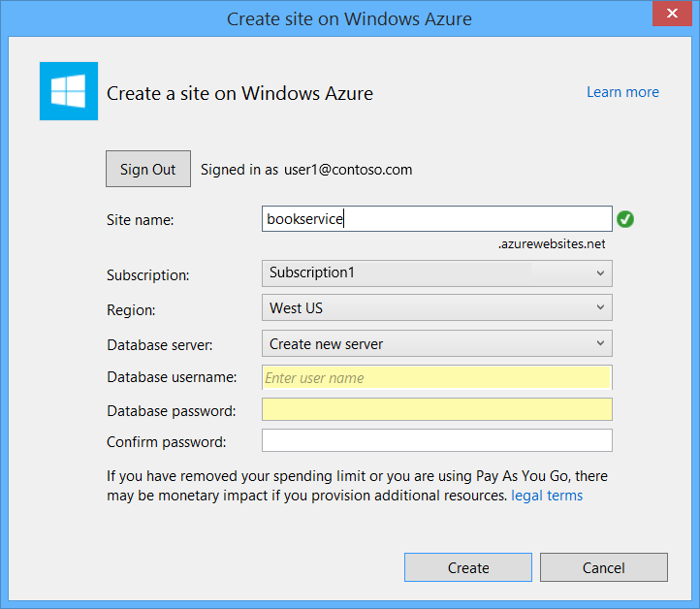Select the Confirm password text box
700x609 pixels.
click(x=436, y=441)
